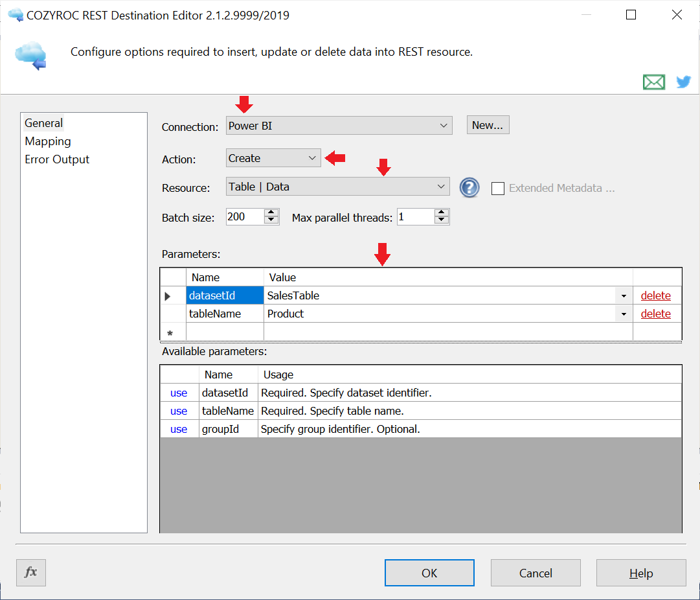This screenshot has height=600, width=700.
Task: Toggle the Extended Metadata checkbox
Action: point(498,188)
